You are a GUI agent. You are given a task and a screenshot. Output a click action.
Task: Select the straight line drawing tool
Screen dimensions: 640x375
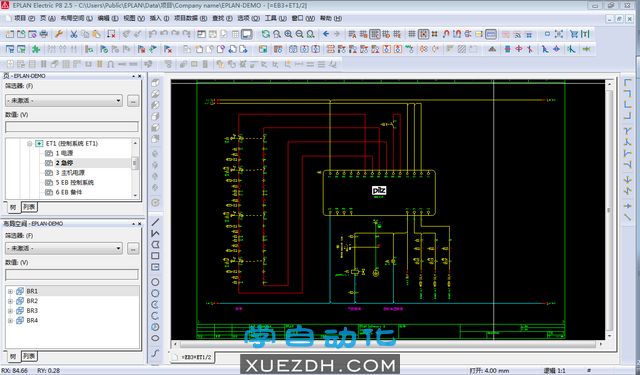(155, 222)
